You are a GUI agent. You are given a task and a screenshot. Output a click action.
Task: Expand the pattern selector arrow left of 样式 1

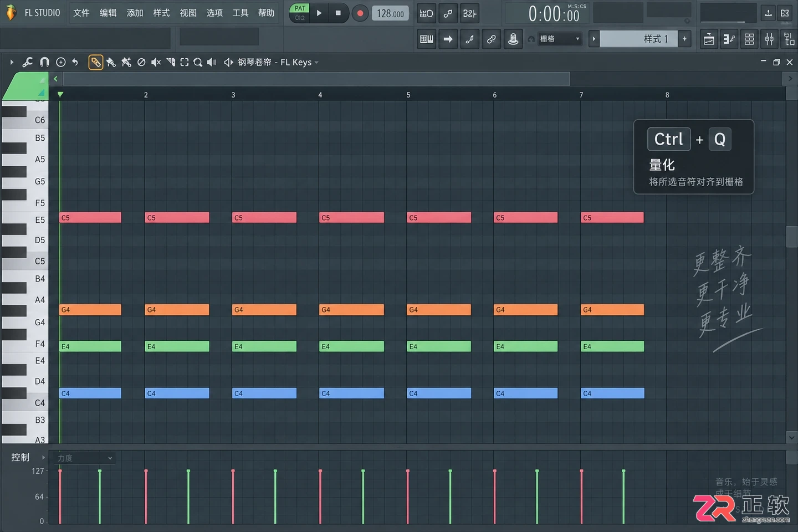[594, 39]
